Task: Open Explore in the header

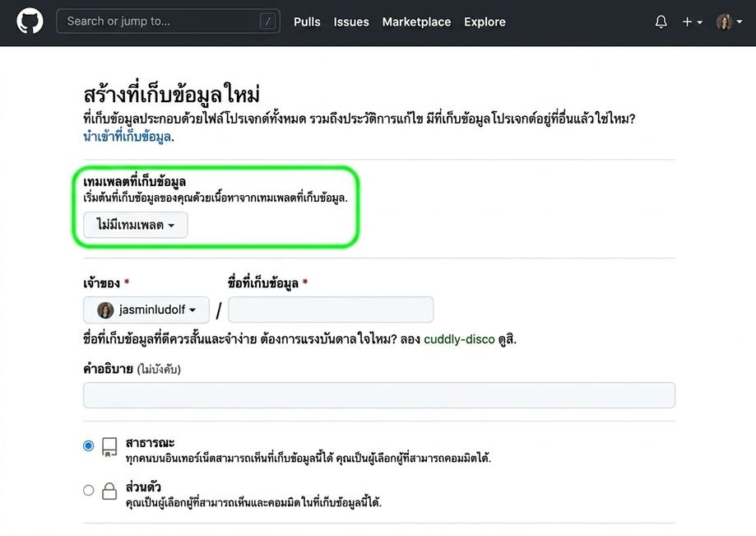Action: pyautogui.click(x=485, y=21)
